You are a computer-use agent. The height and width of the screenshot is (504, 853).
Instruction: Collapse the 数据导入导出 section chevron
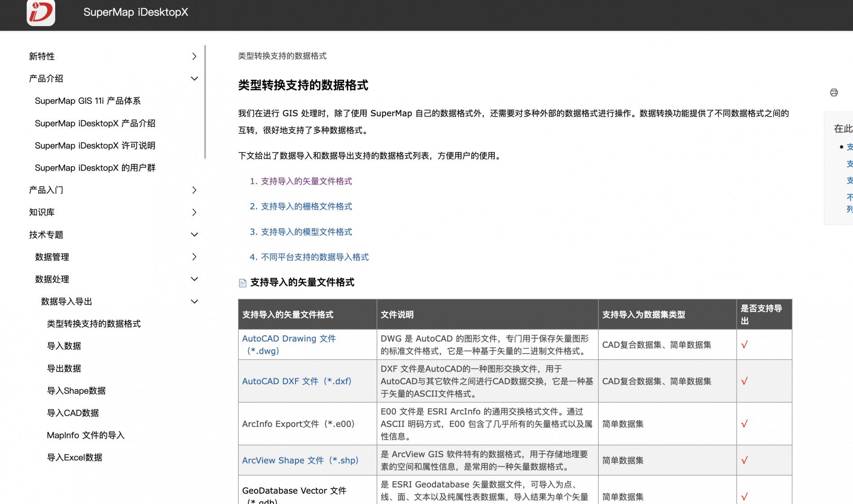pyautogui.click(x=194, y=301)
